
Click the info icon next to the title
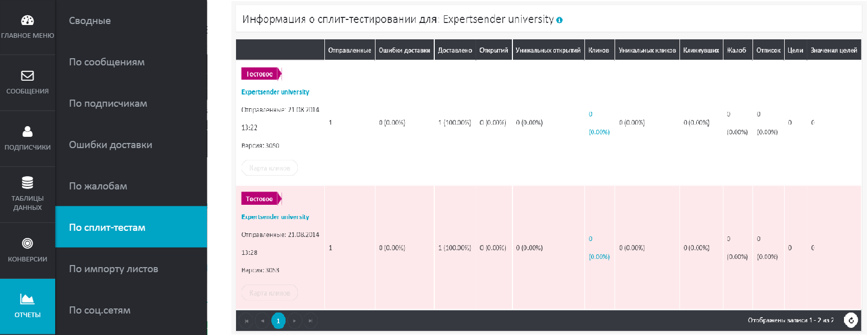(559, 20)
